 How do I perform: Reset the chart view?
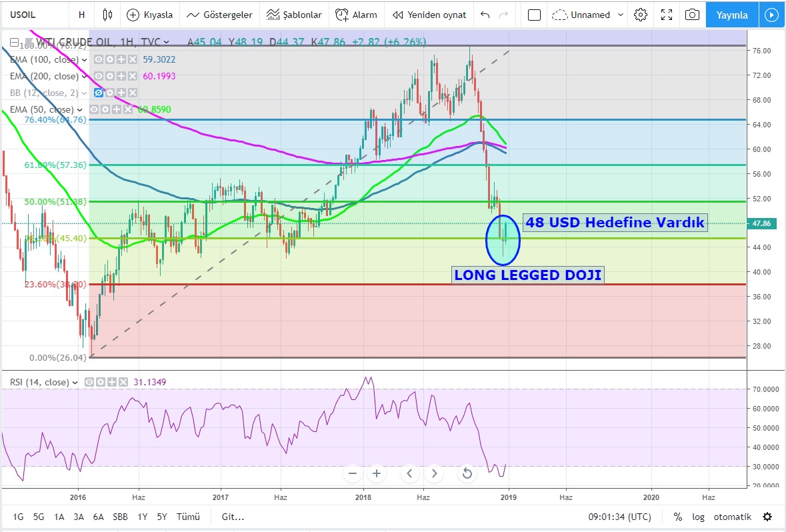coord(467,473)
